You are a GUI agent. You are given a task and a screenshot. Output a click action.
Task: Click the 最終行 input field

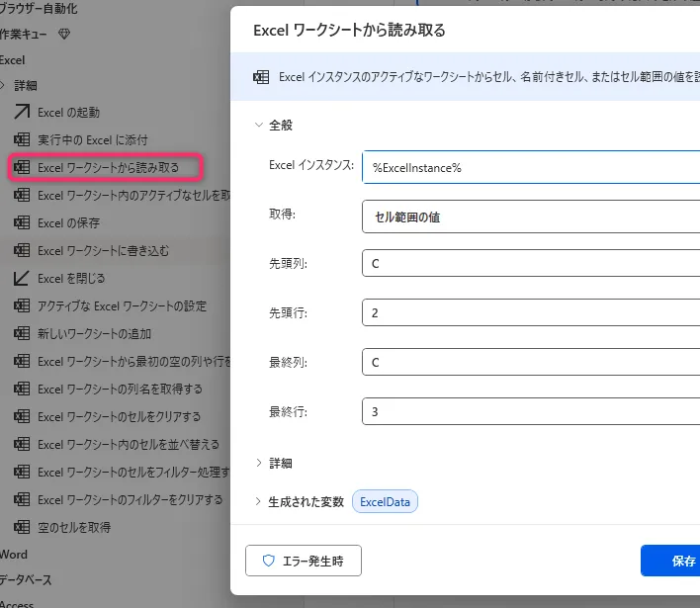(x=531, y=410)
